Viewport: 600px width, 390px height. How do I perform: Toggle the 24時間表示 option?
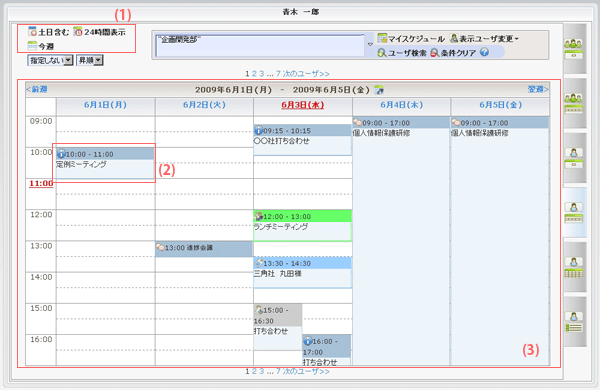[99, 32]
